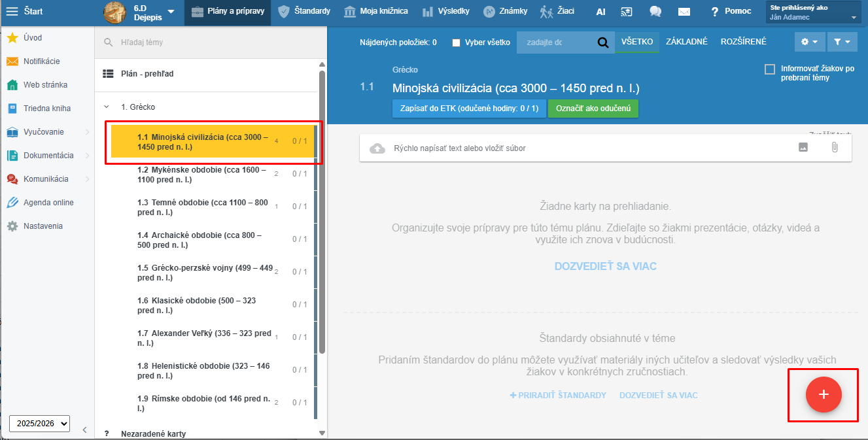Click the envelope mail icon
This screenshot has height=440, width=868.
pos(684,11)
